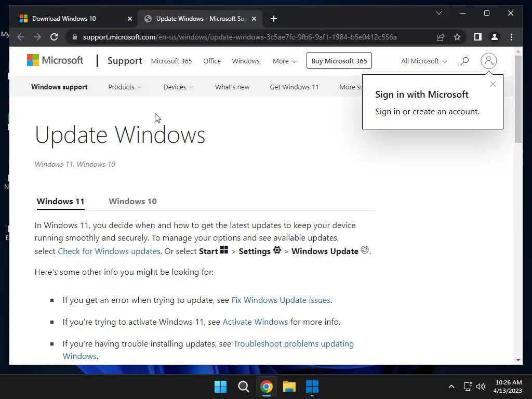This screenshot has height=399, width=532.
Task: Click the Update Windows page title
Action: [120, 135]
